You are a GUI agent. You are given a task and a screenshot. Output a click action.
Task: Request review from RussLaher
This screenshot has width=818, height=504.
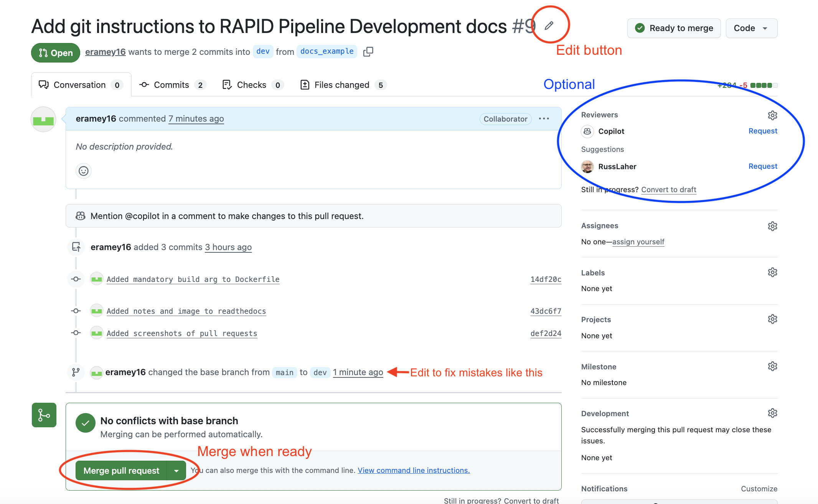point(763,166)
